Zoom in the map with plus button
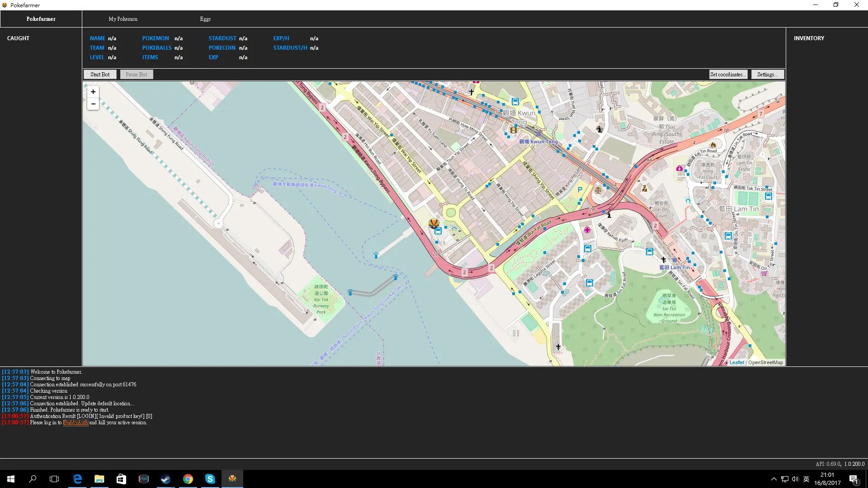 (93, 92)
